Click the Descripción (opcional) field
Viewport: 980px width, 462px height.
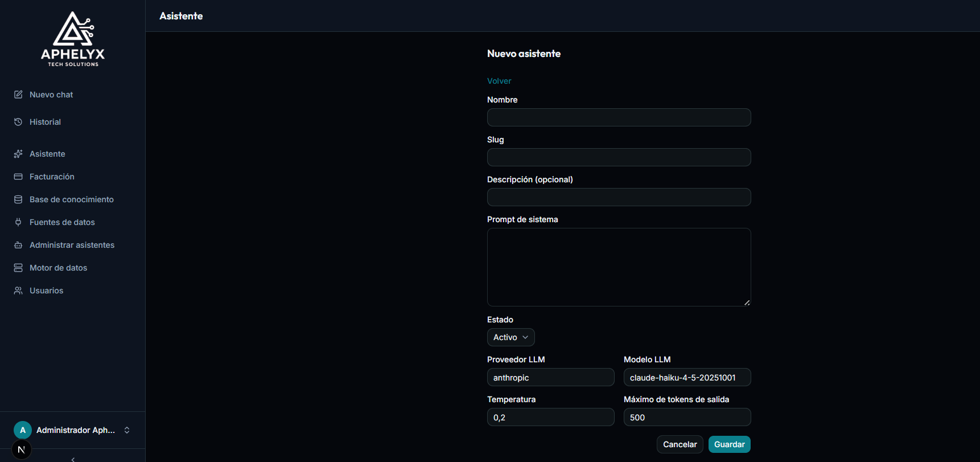point(619,197)
